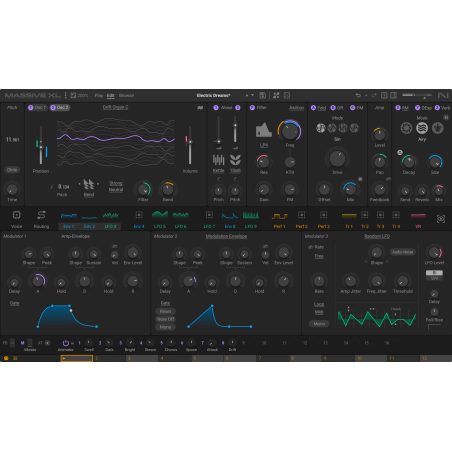Toggle Note Off in Modulator 2

pos(165,319)
